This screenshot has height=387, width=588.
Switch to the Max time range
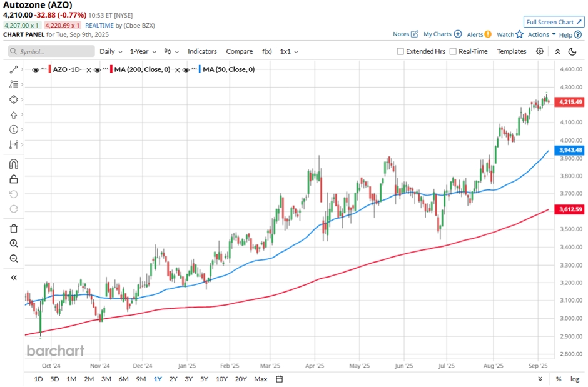click(261, 379)
